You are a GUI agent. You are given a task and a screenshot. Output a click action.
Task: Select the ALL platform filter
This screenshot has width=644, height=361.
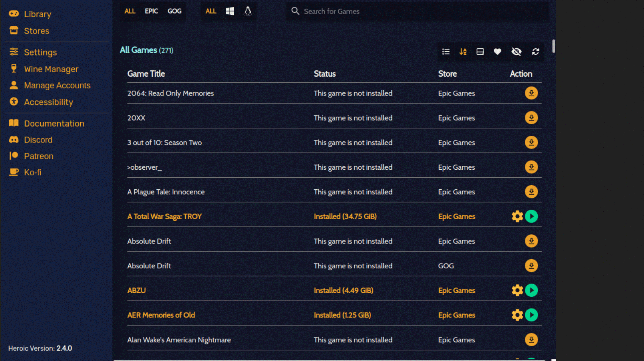pyautogui.click(x=211, y=11)
